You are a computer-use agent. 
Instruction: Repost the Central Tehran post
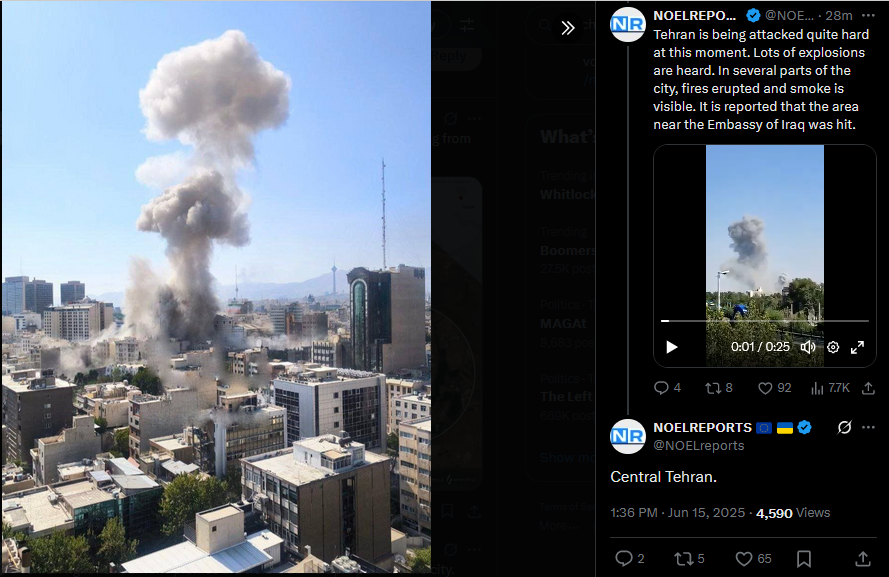click(689, 559)
